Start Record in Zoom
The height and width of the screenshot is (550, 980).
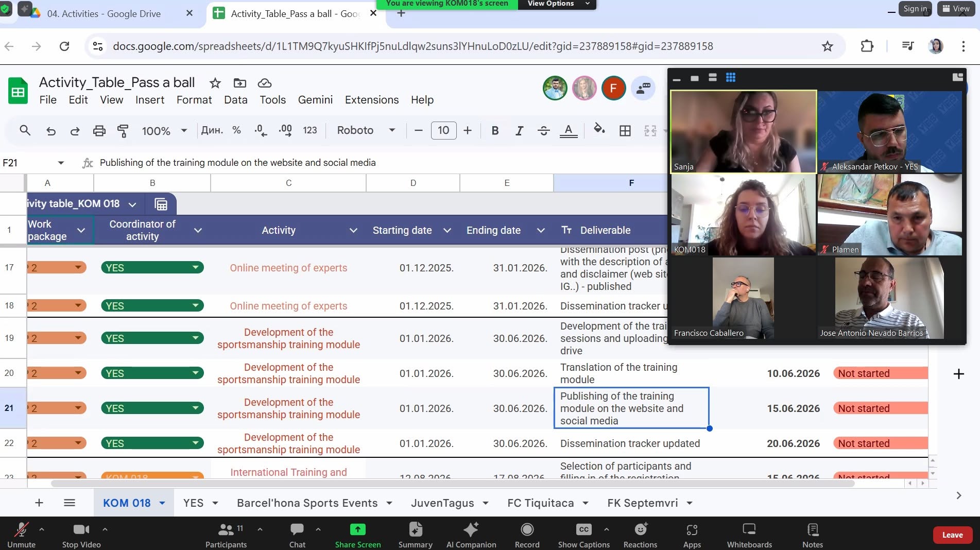coord(527,535)
